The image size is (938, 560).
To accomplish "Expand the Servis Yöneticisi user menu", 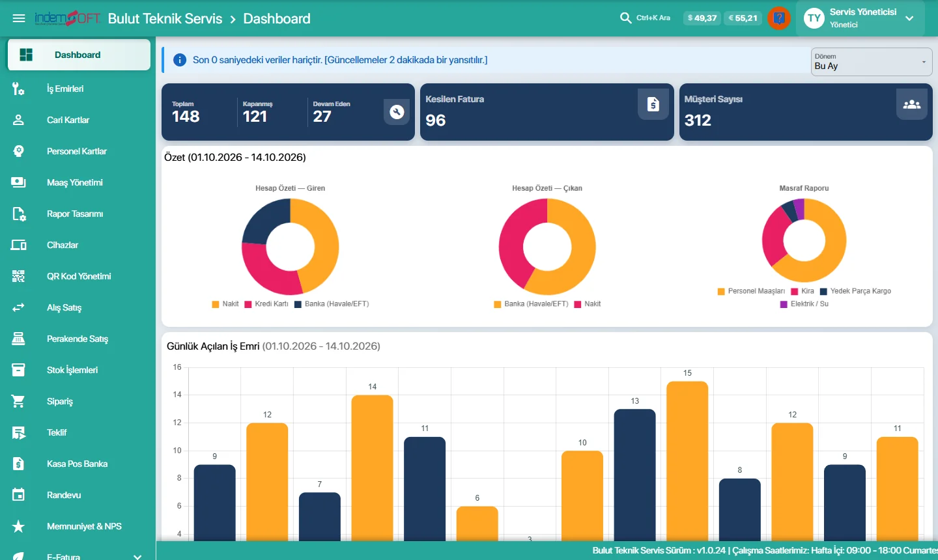I will [860, 18].
